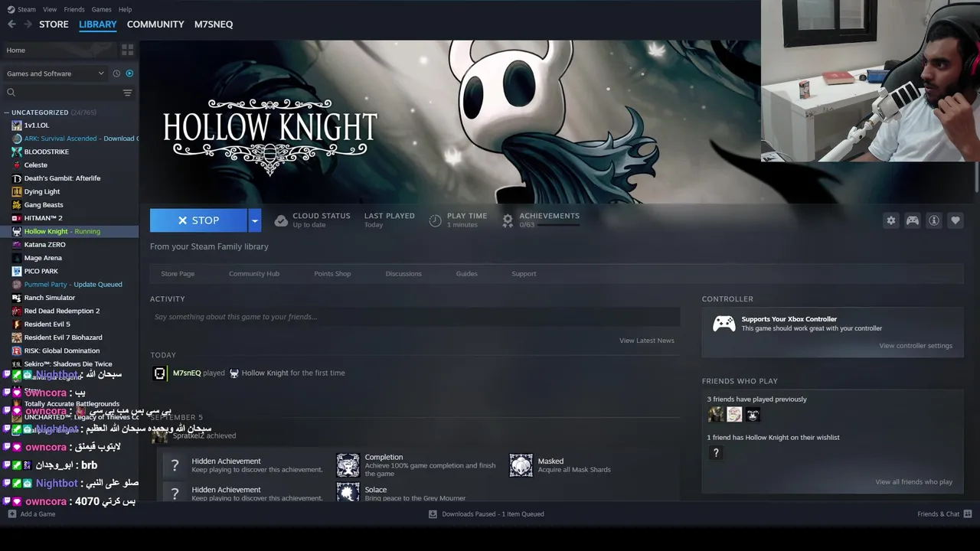Open the Points Shop link
The height and width of the screenshot is (551, 980).
coord(332,273)
